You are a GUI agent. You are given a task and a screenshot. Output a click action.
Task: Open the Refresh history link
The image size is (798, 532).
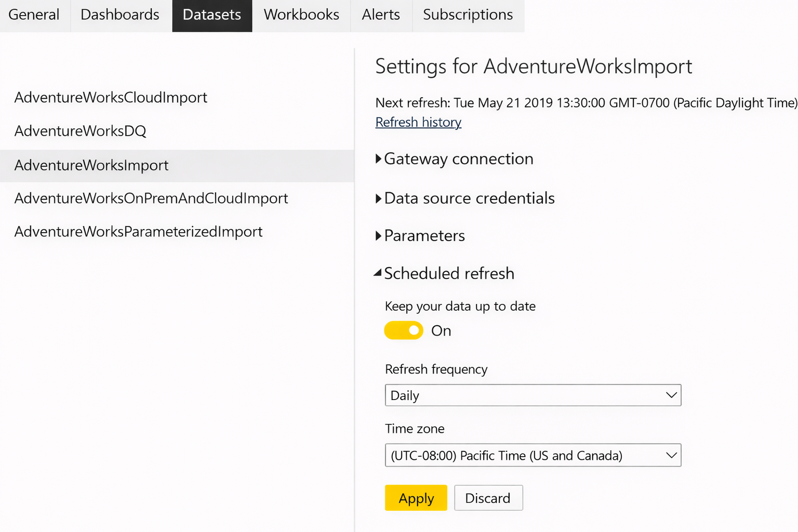[418, 123]
